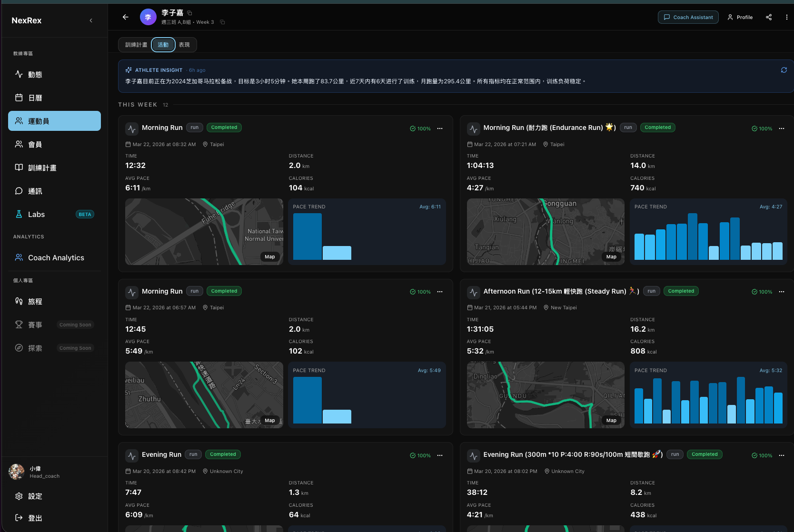Open the 旅程 section
The width and height of the screenshot is (794, 532).
tap(35, 301)
